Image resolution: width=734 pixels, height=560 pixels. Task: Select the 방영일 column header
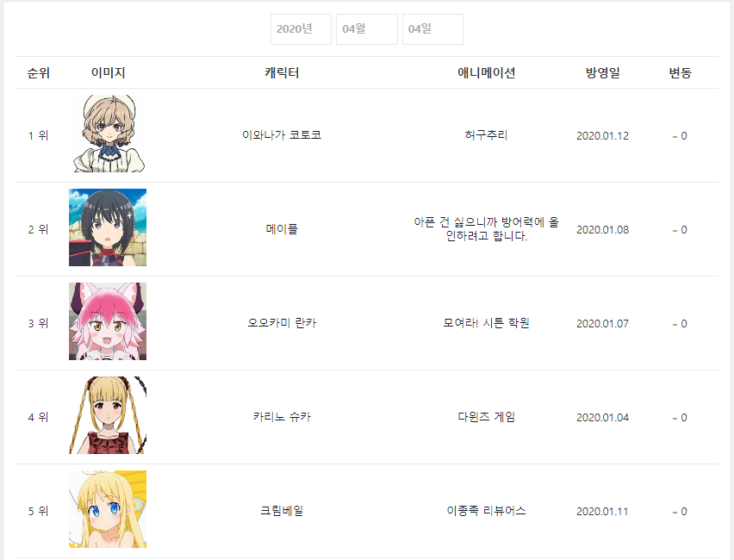(602, 73)
